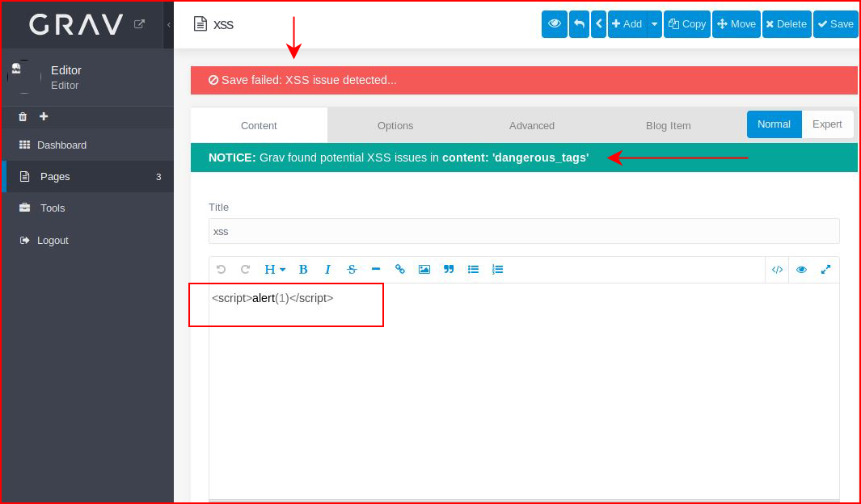Copy the page with the Copy button
Image resolution: width=861 pixels, height=504 pixels.
[x=687, y=24]
